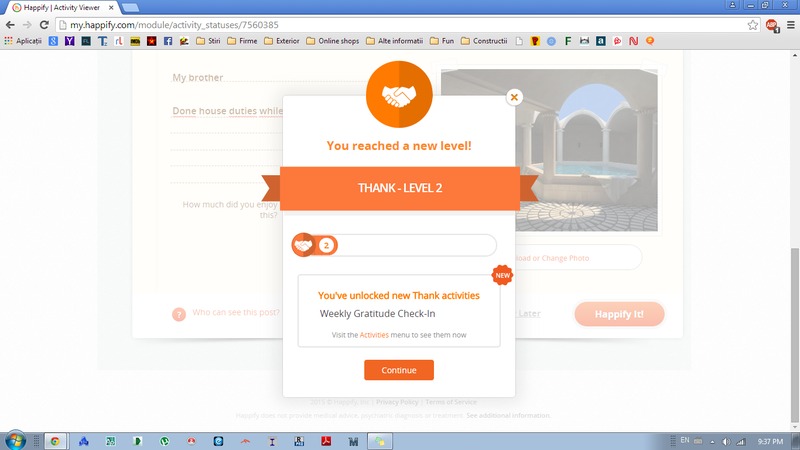Open the Stiri bookmarks folder
Viewport: 800px width, 450px height.
pos(208,41)
